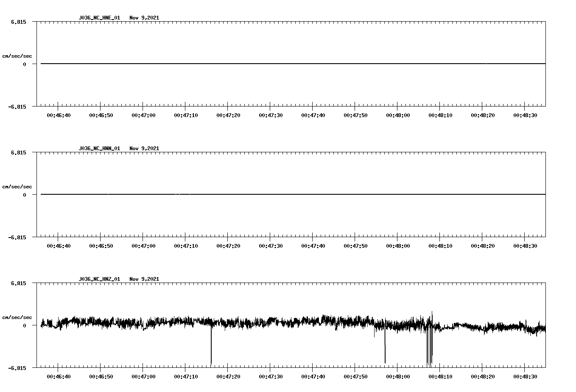Click the 0 axis value on HNN plot
This screenshot has height=392, width=576.
pos(25,195)
